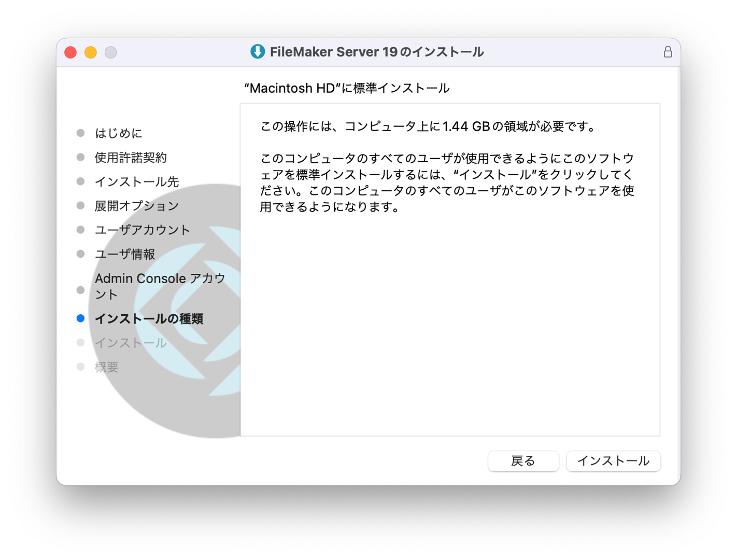Click the インストール button to begin installation

[613, 461]
